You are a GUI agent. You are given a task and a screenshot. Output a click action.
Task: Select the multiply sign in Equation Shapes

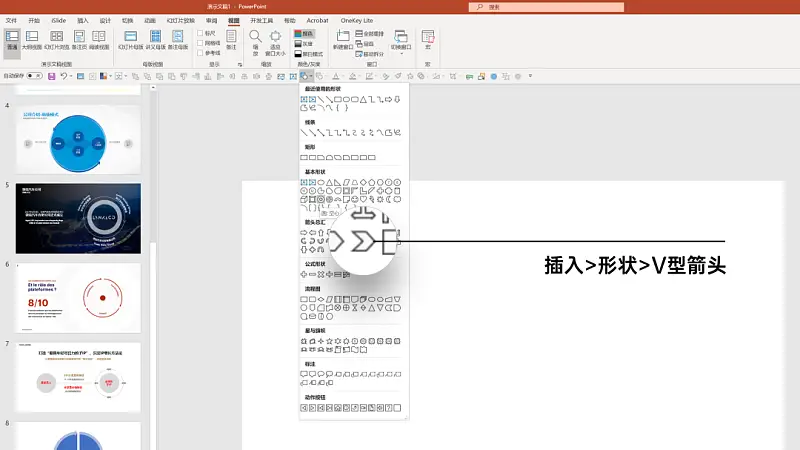pos(320,274)
